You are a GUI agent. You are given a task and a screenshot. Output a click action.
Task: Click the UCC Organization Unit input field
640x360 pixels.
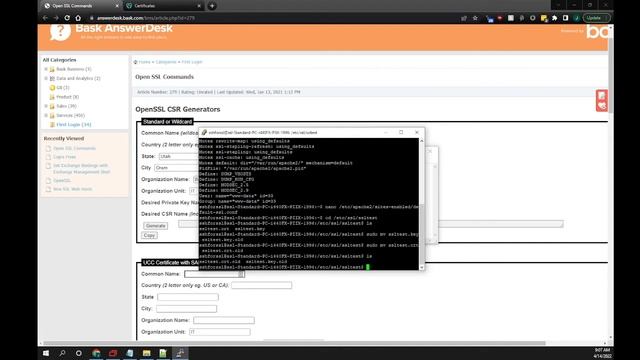click(x=220, y=332)
